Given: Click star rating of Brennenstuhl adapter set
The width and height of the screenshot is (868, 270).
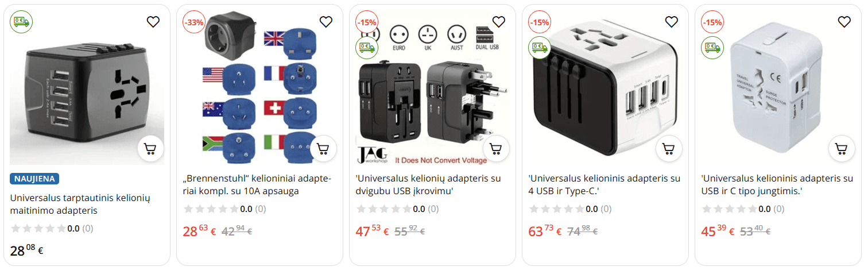Looking at the screenshot, I should coord(210,209).
